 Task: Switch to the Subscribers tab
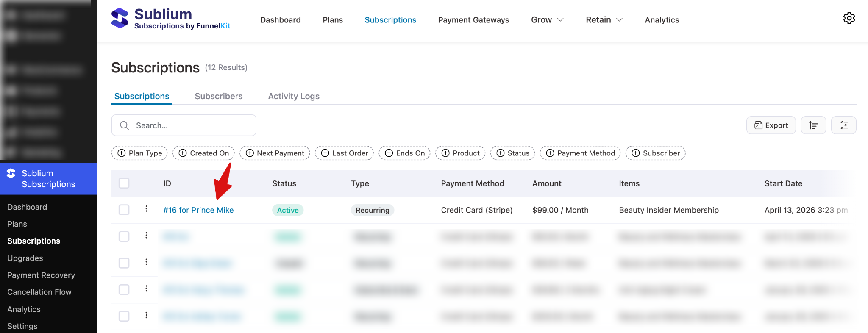(x=219, y=96)
